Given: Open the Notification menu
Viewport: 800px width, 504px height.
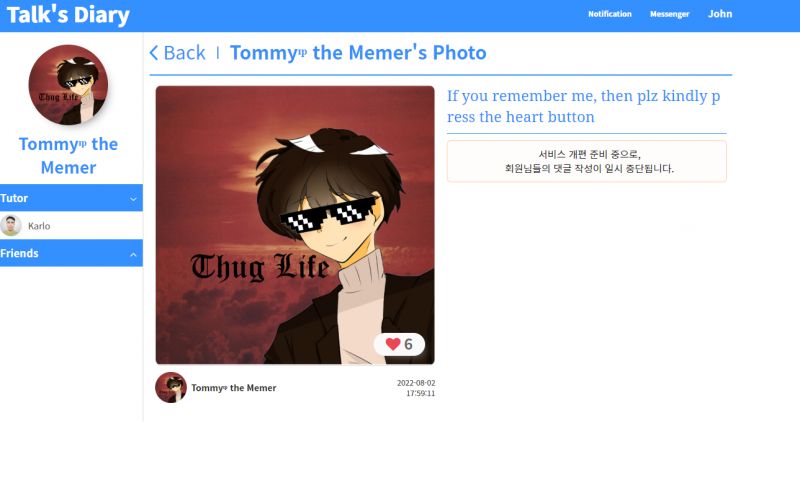Looking at the screenshot, I should pos(610,14).
